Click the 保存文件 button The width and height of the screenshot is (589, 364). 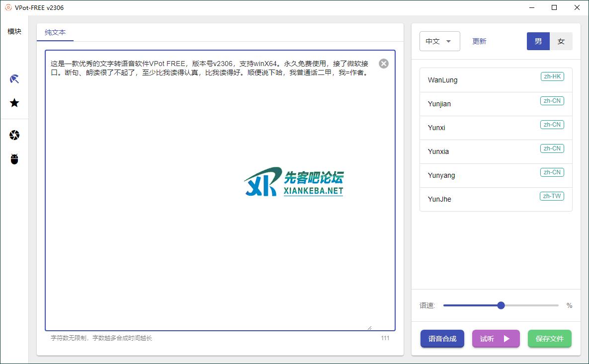tap(549, 339)
